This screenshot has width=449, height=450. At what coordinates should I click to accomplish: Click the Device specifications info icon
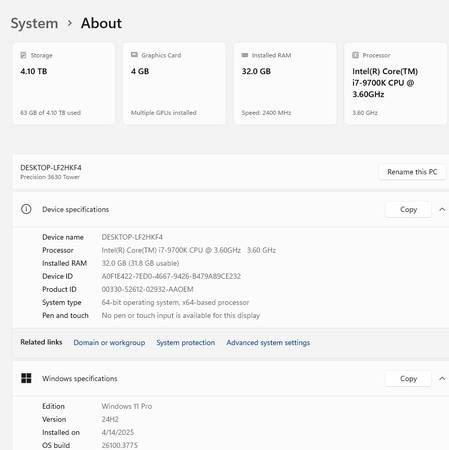26,209
